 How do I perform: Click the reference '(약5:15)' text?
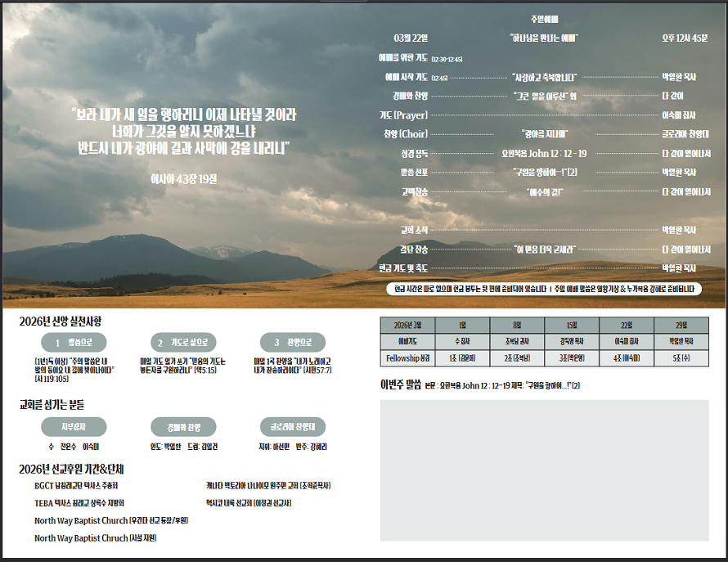tap(204, 371)
